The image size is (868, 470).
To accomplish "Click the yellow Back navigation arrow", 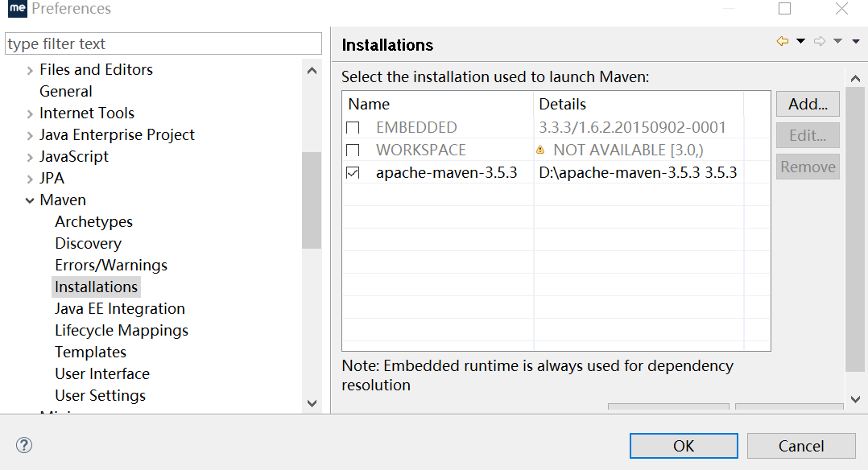I will coord(782,41).
